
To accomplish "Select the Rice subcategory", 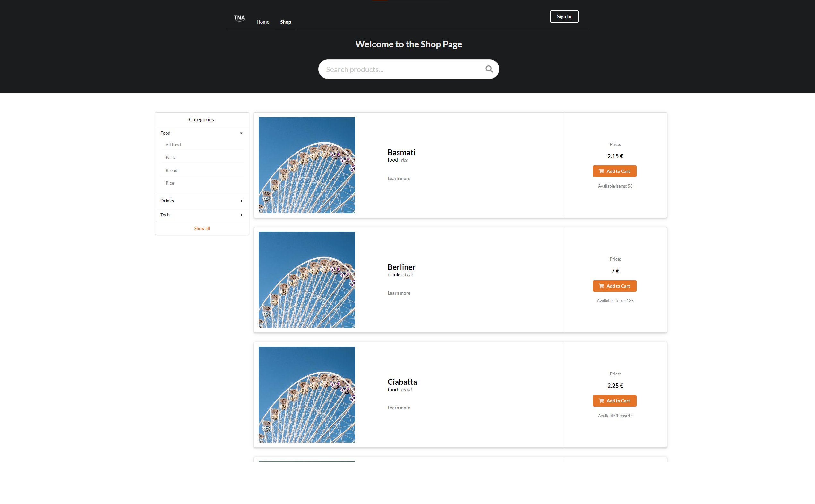I will 170,183.
